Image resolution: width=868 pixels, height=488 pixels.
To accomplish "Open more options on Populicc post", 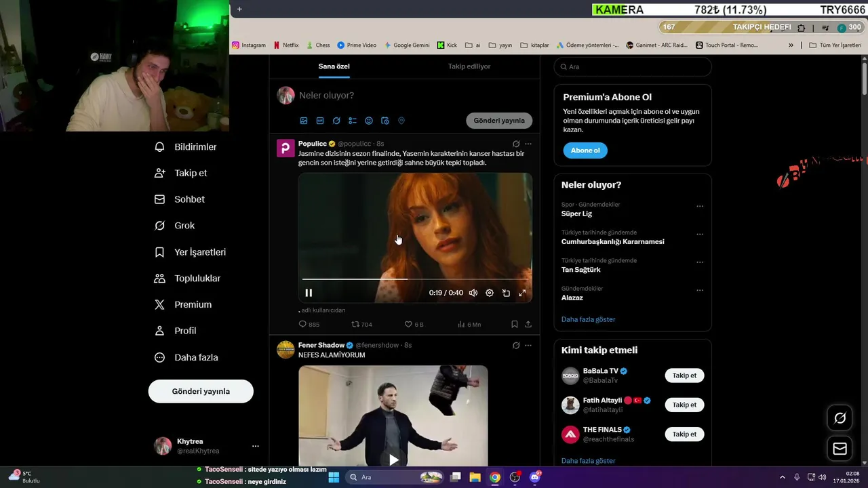I will click(x=528, y=144).
